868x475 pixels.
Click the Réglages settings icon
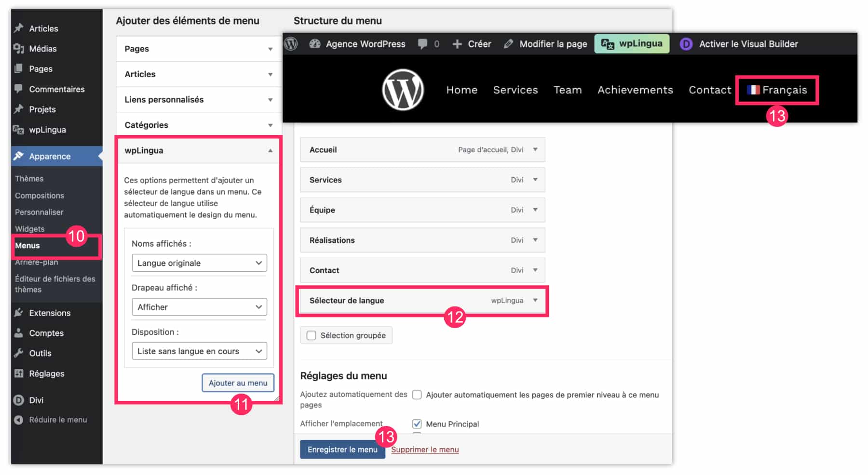[19, 373]
